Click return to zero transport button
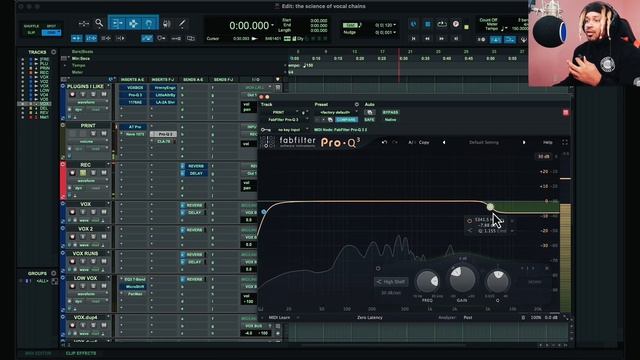Image resolution: width=640 pixels, height=360 pixels. coord(413,38)
